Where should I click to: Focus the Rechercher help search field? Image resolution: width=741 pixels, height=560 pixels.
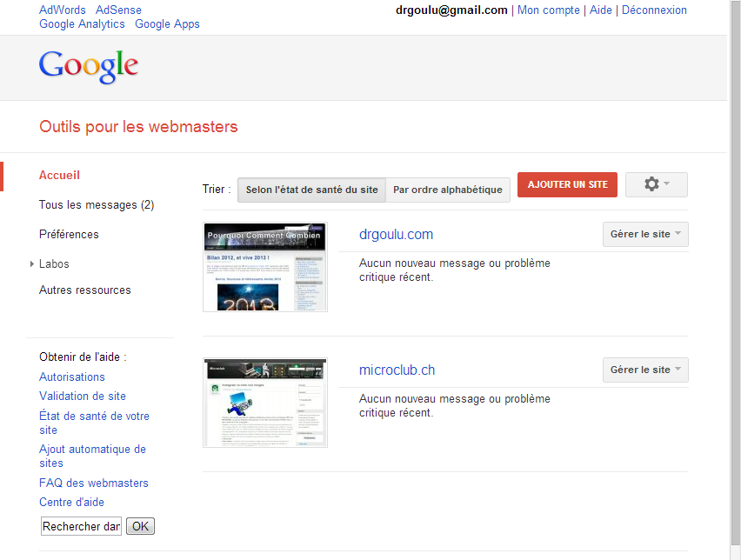click(81, 526)
